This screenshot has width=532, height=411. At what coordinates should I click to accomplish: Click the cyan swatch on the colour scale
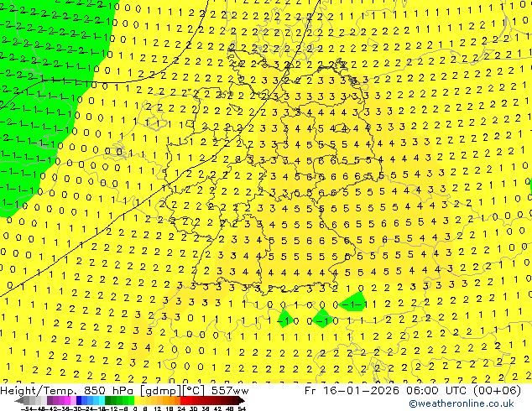pos(102,400)
